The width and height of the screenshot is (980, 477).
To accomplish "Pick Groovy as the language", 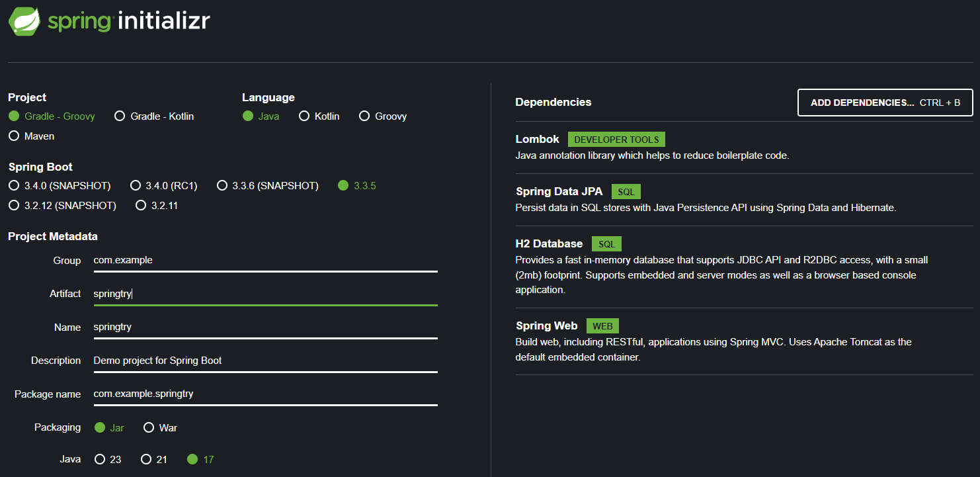I will tap(382, 116).
